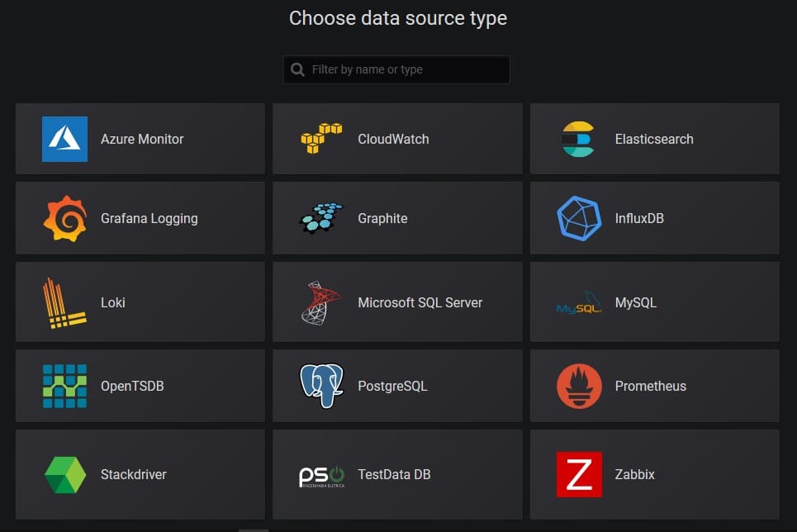
Task: Focus the Filter by name or type field
Action: [x=396, y=69]
